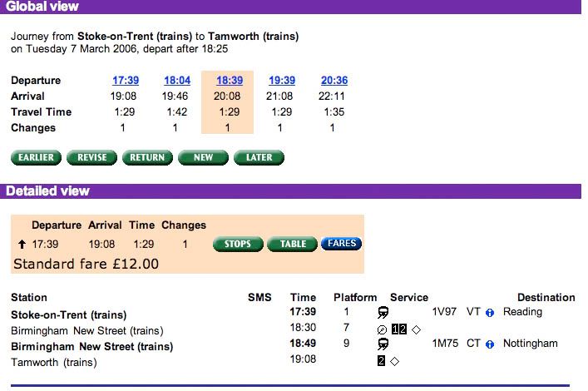Start a NEW journey search
Screen dimensions: 588x391
(x=203, y=157)
